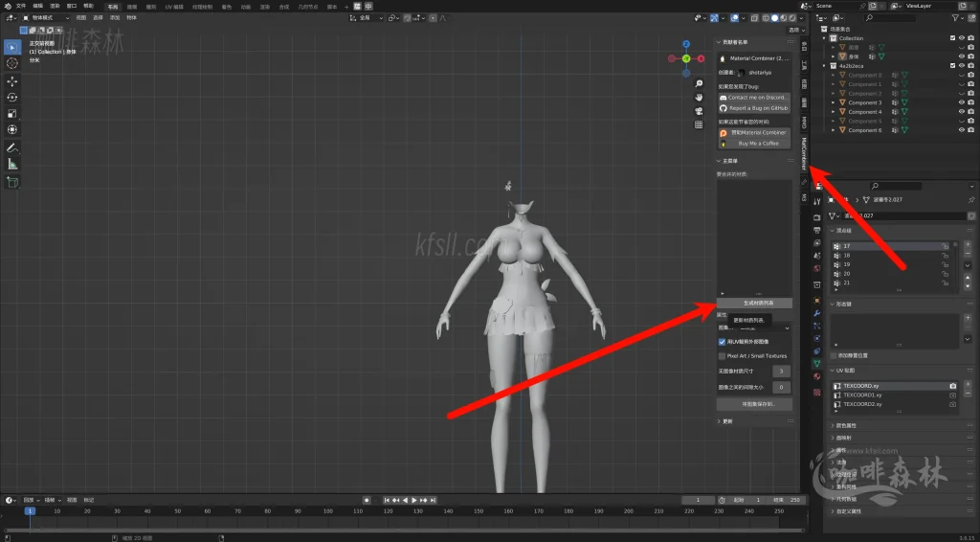Hide Component 3 with eye icon
Screen dimensions: 980x542
click(962, 102)
